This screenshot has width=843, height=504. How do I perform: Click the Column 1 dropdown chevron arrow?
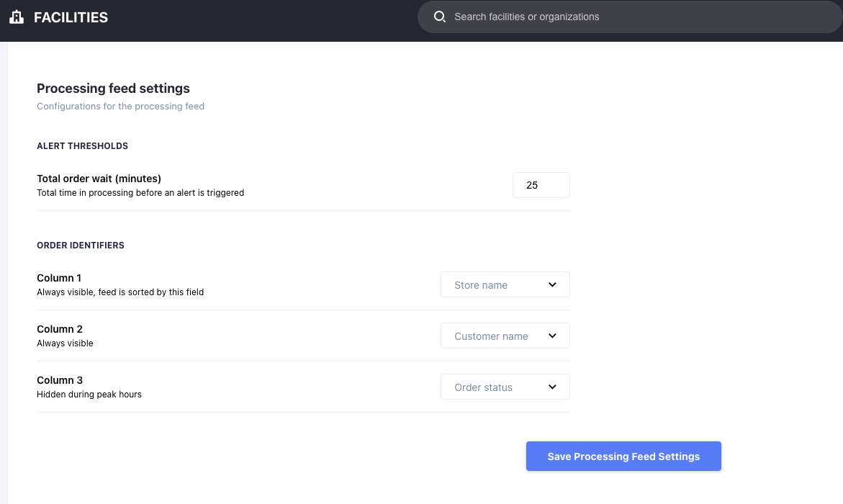coord(552,284)
